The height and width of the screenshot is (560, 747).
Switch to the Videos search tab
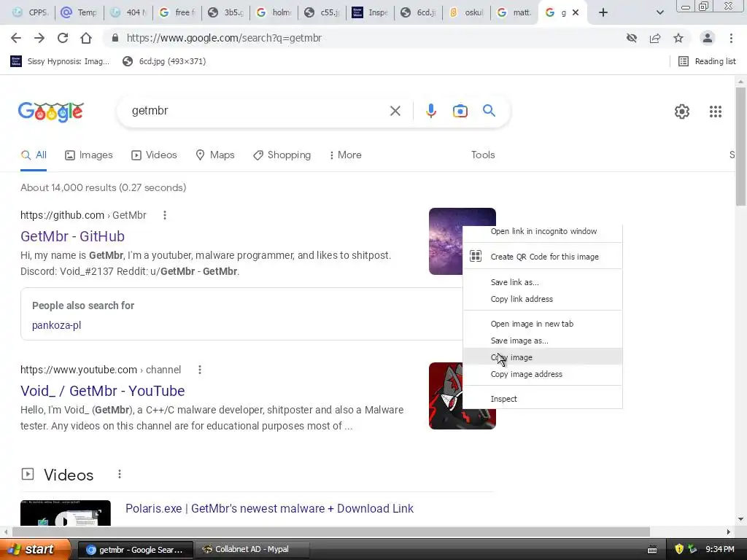point(154,155)
